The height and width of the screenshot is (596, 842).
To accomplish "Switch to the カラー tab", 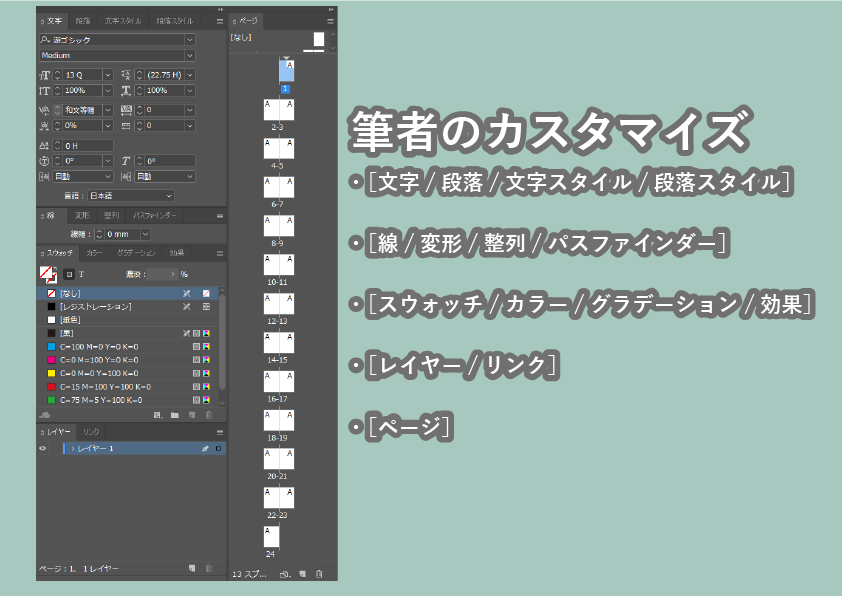I will [x=94, y=253].
